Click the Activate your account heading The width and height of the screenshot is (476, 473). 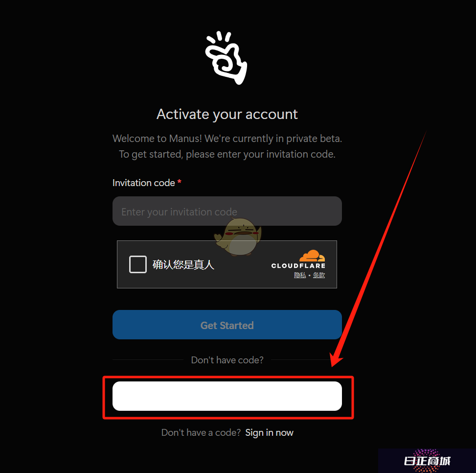pos(227,114)
